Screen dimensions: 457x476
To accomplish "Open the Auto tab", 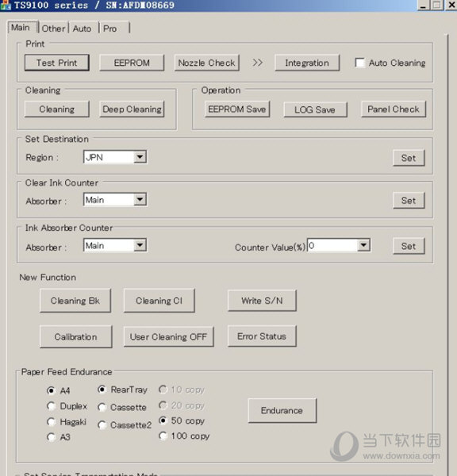I will (x=83, y=29).
